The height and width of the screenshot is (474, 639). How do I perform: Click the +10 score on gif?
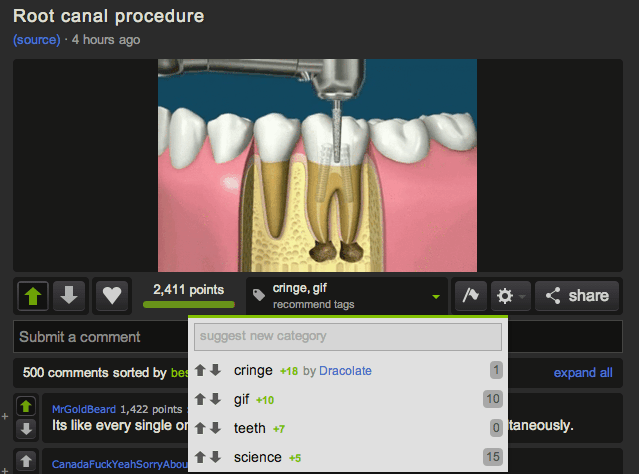265,400
